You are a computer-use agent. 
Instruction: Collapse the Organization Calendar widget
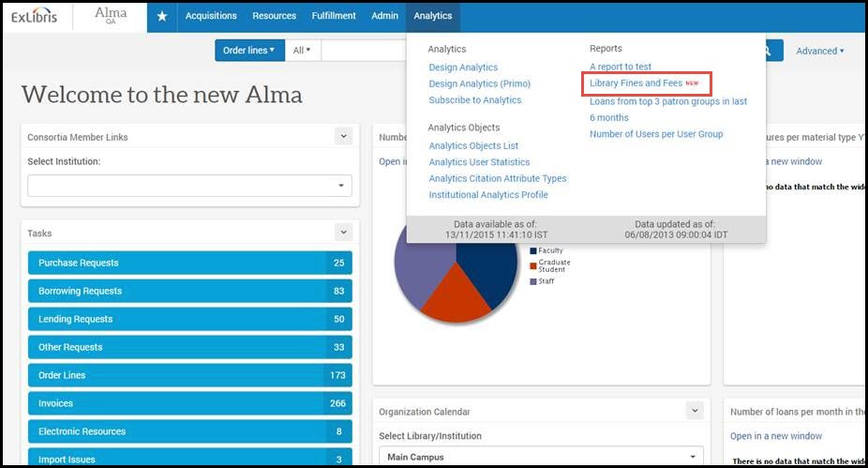click(x=695, y=411)
